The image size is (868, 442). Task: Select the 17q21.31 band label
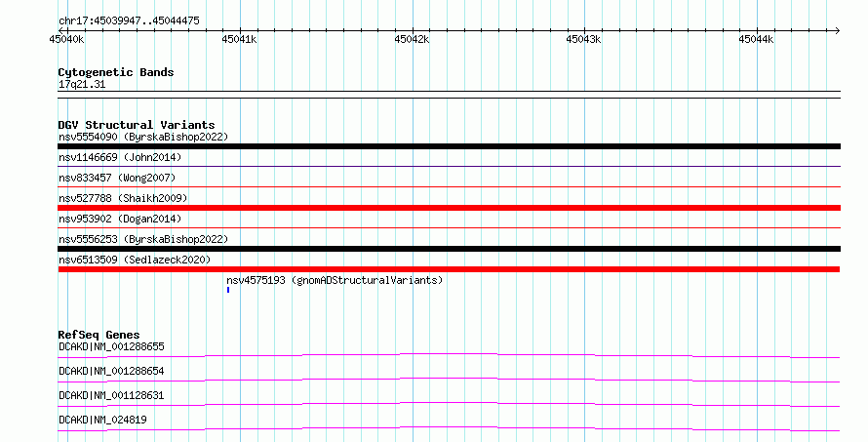coord(82,84)
